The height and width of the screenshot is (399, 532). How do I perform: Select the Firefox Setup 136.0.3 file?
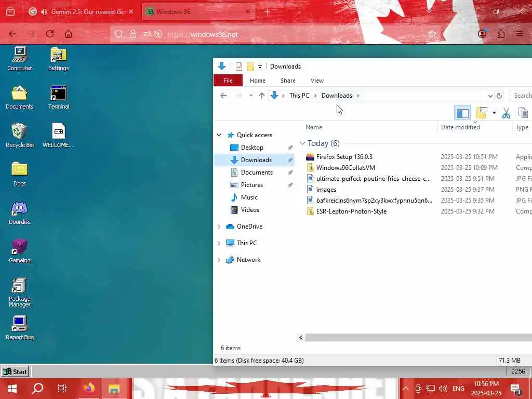(344, 157)
